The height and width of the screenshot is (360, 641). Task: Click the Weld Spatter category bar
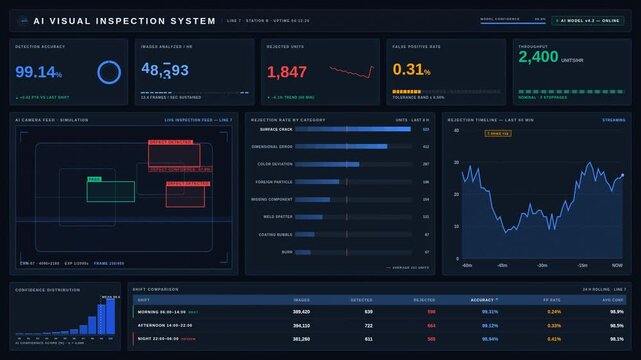tap(309, 217)
